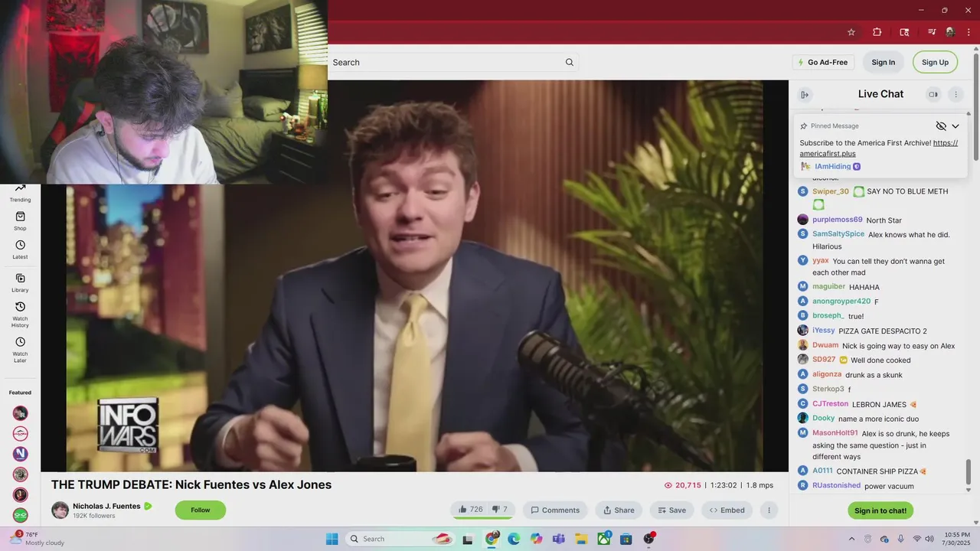Click the search magnifier icon

tap(569, 63)
